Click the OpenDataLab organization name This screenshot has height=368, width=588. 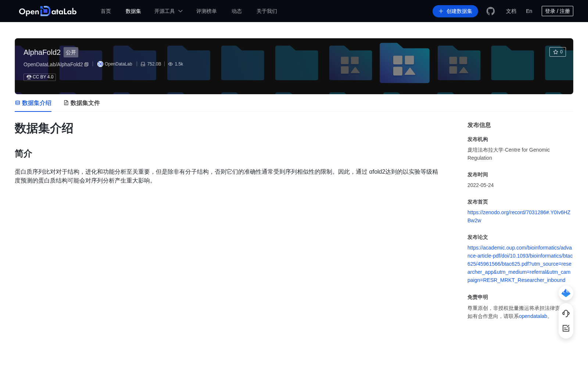click(x=118, y=64)
